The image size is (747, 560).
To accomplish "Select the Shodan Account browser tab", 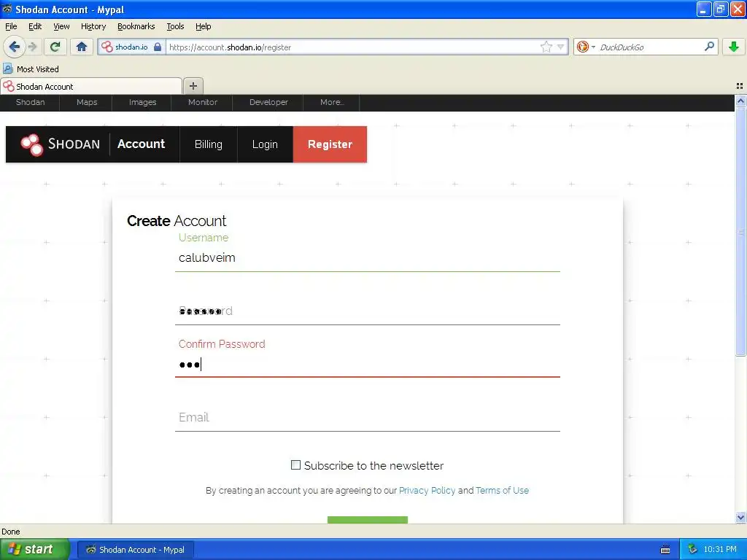I will click(91, 86).
